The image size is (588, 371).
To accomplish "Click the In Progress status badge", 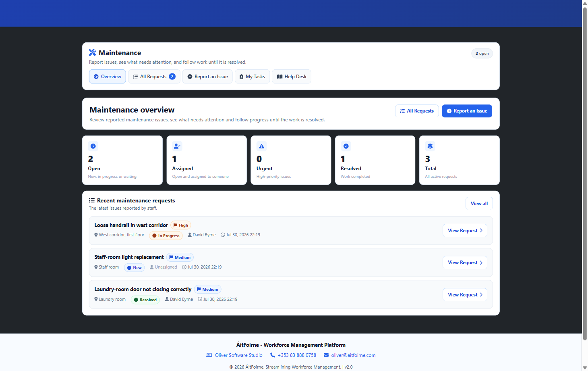I will tap(166, 236).
